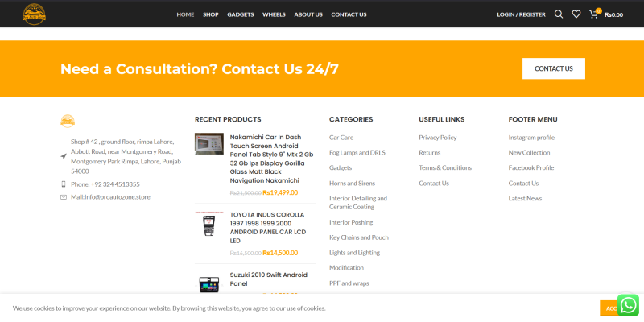Open the Privacy Policy link
The height and width of the screenshot is (322, 644).
(x=437, y=138)
